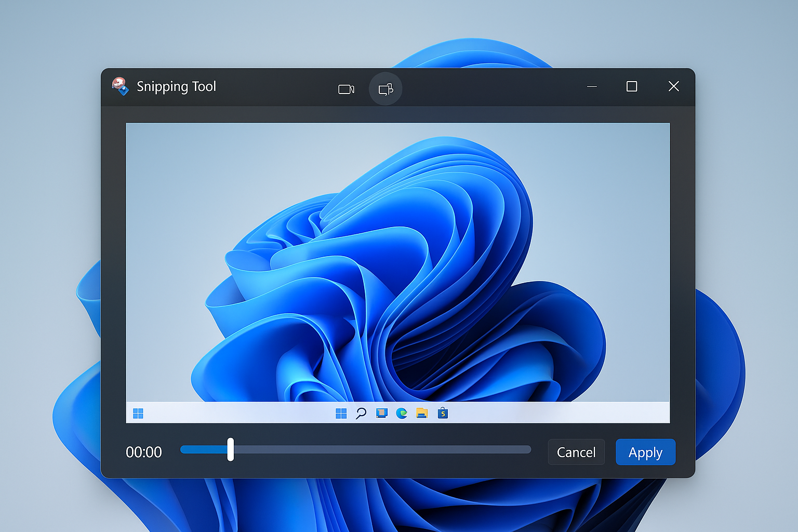Open Search magnifier in preview taskbar
Viewport: 798px width, 532px height.
[x=361, y=414]
